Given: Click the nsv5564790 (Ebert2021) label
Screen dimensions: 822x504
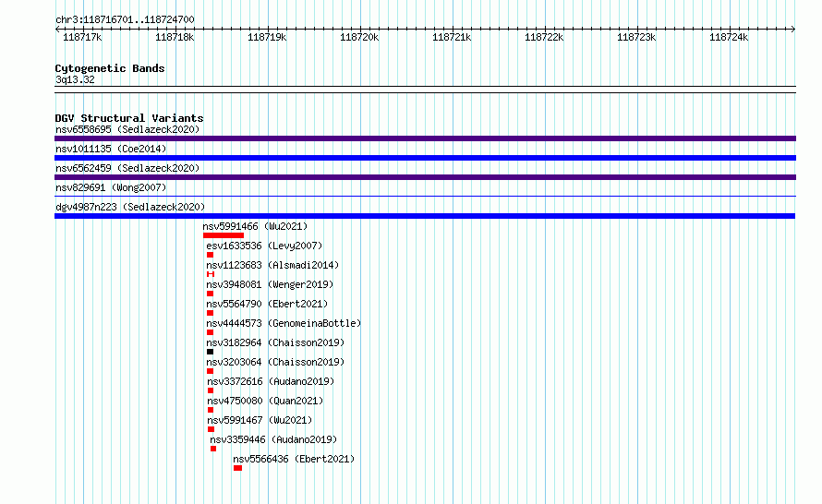Looking at the screenshot, I should coord(267,304).
